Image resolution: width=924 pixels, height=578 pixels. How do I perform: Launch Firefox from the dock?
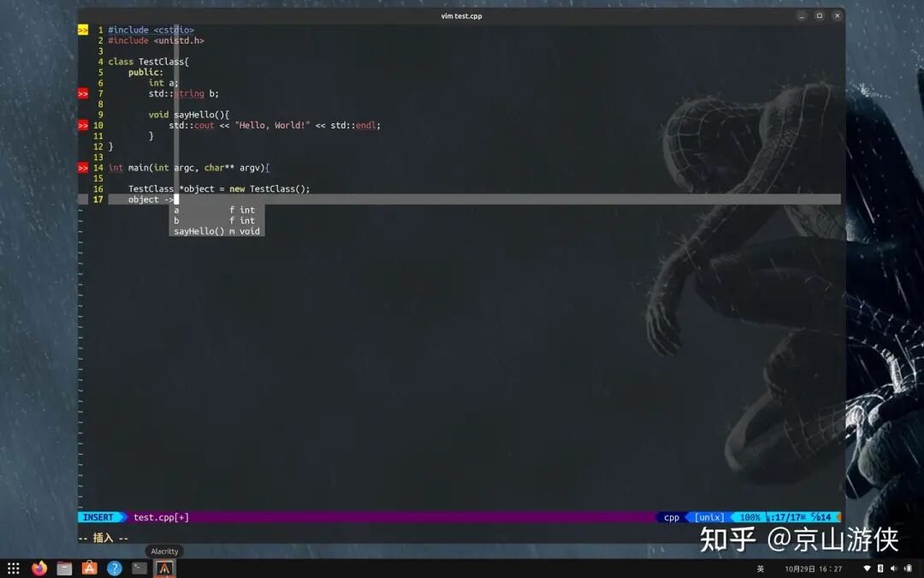tap(38, 568)
